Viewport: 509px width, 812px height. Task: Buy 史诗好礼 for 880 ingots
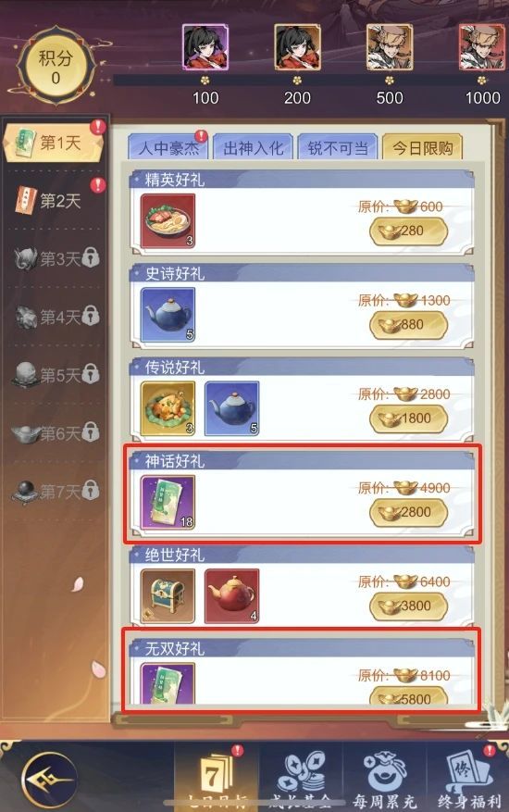point(408,325)
